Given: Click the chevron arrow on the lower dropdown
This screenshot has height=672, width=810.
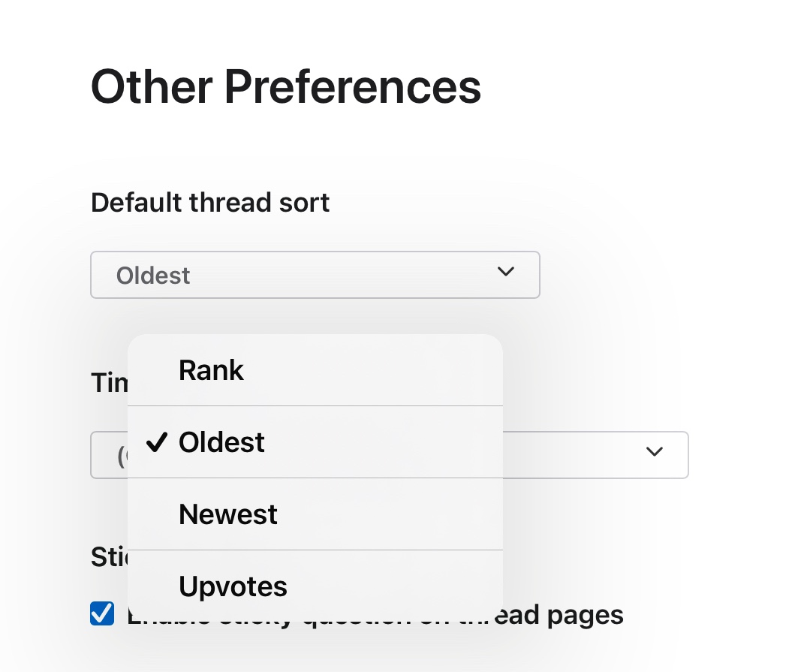Looking at the screenshot, I should [655, 451].
